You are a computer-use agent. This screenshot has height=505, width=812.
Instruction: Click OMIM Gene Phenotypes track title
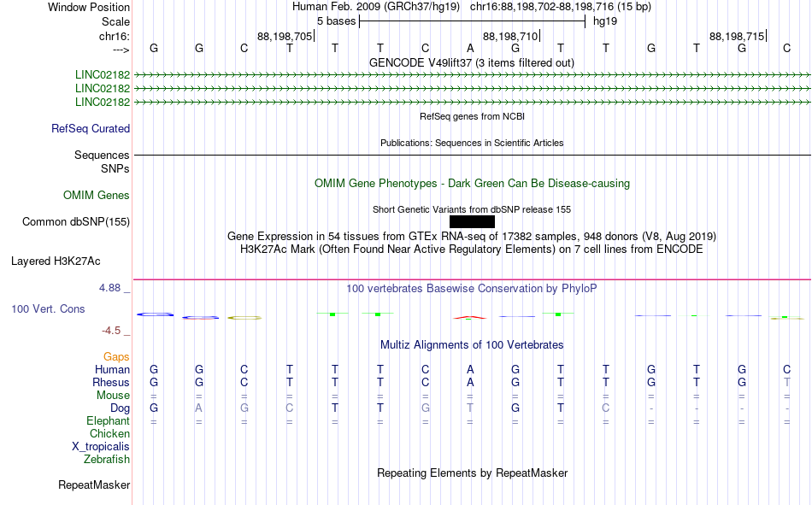coord(473,184)
